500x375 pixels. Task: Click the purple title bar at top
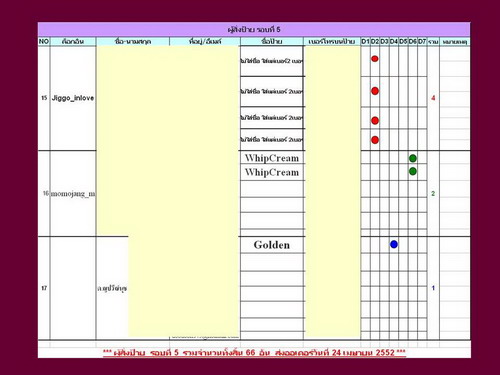tap(254, 30)
